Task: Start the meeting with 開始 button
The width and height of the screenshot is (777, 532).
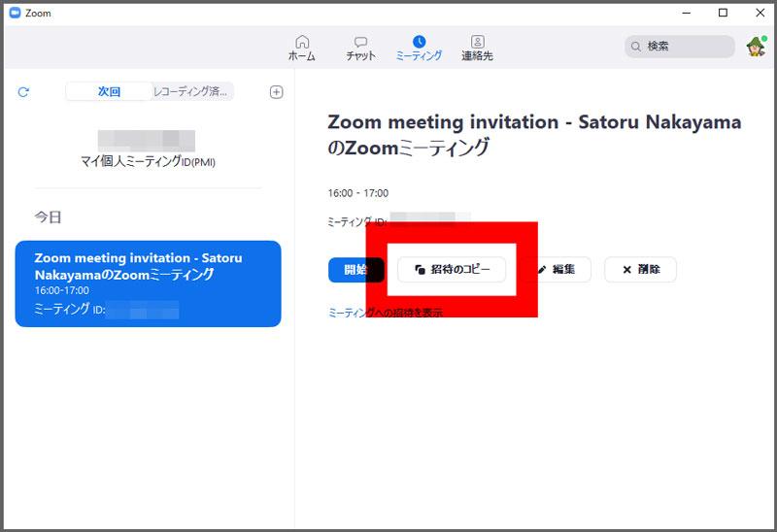Action: pos(355,270)
